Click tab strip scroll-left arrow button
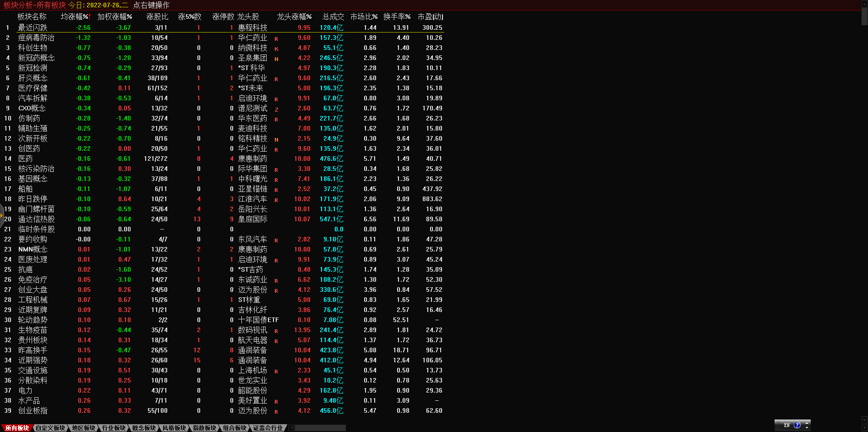 point(291,428)
